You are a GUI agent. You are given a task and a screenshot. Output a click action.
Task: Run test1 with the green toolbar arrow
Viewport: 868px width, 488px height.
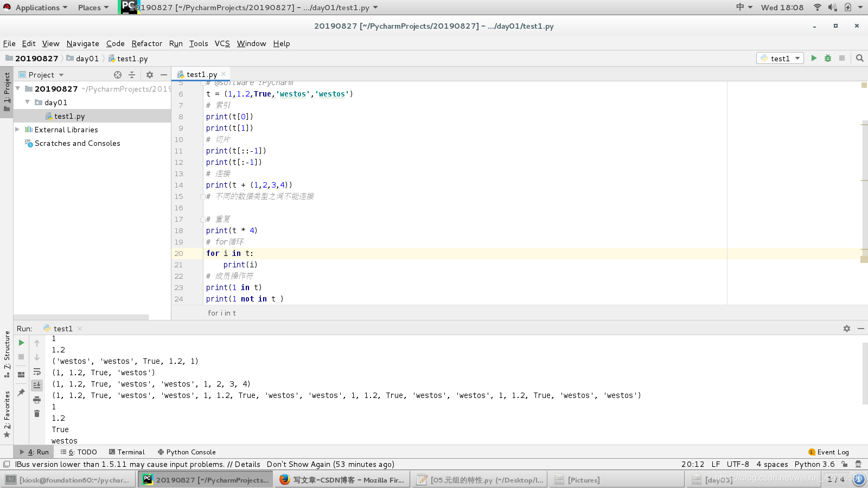[814, 58]
